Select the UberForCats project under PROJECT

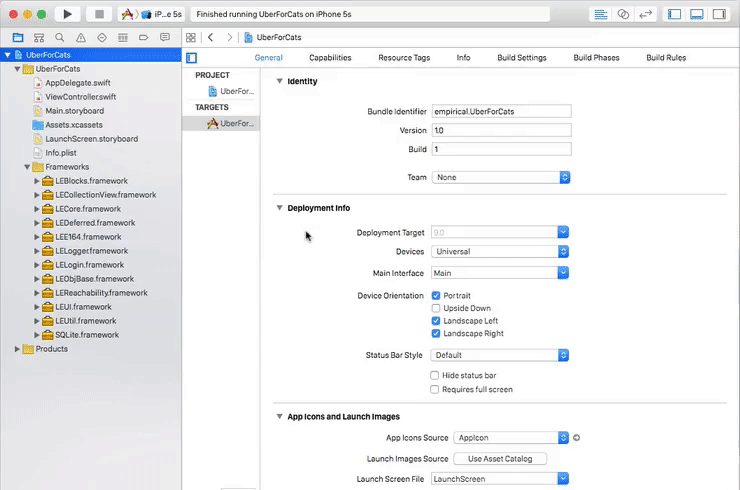point(231,91)
